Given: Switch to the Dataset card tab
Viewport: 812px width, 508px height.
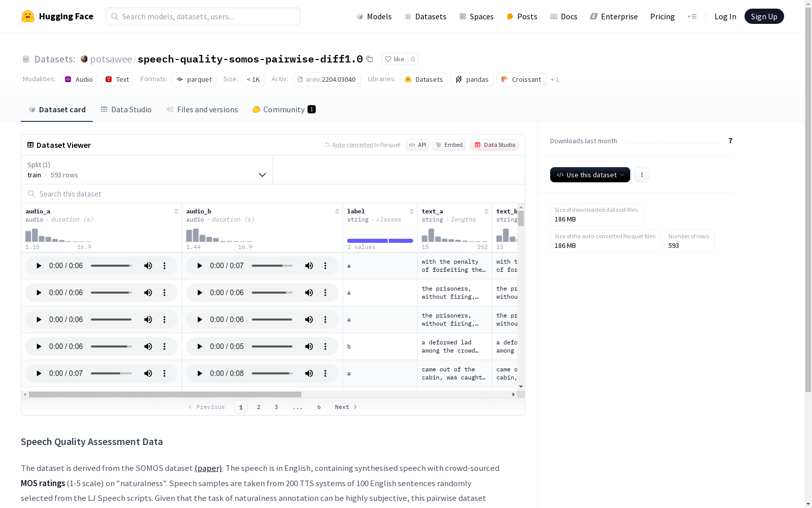Looking at the screenshot, I should pyautogui.click(x=57, y=110).
